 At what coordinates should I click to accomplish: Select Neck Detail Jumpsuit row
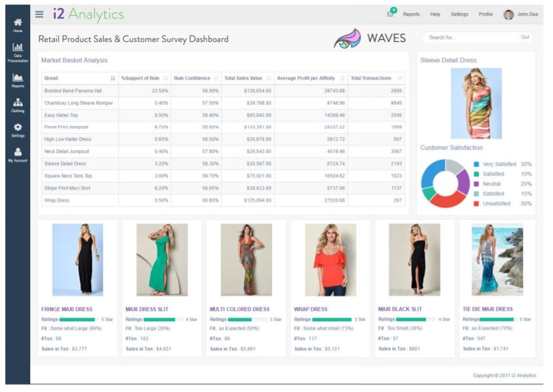coord(223,151)
